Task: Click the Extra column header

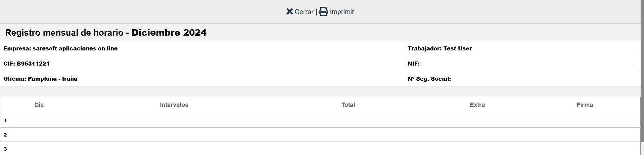Action: pyautogui.click(x=477, y=105)
